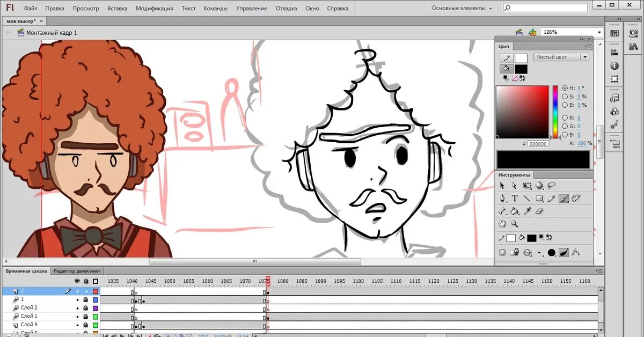Open the Отладка menu

pyautogui.click(x=286, y=9)
